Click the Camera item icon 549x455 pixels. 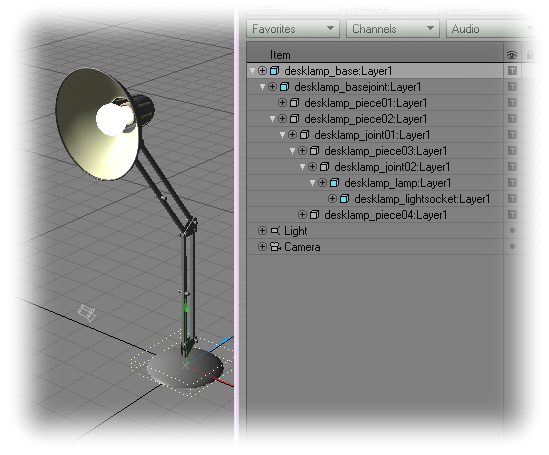pyautogui.click(x=276, y=247)
